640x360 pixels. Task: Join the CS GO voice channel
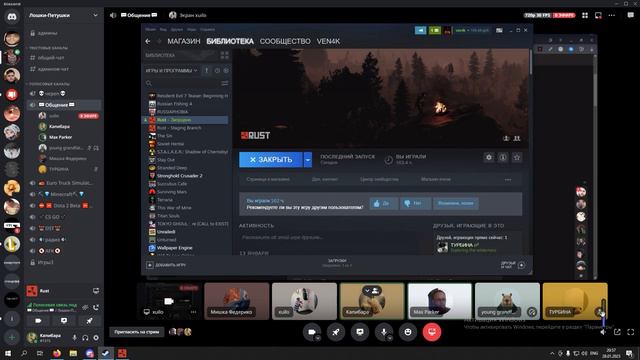coord(63,217)
